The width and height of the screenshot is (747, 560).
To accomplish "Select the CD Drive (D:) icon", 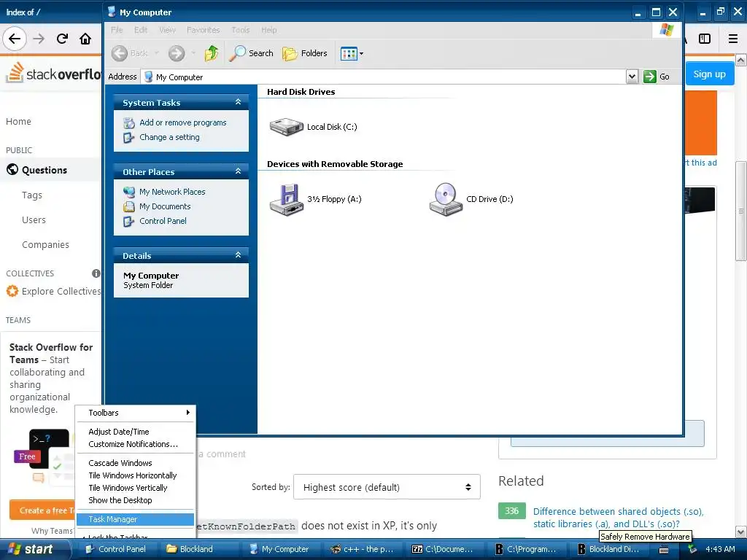I will point(446,200).
